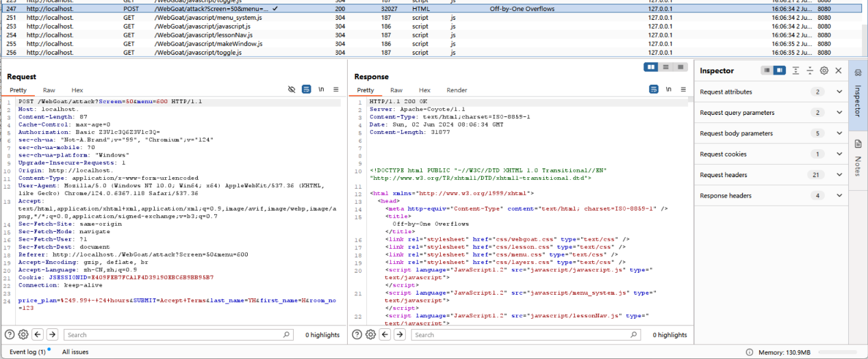Expand Request attributes section
The image size is (868, 359).
(x=840, y=92)
